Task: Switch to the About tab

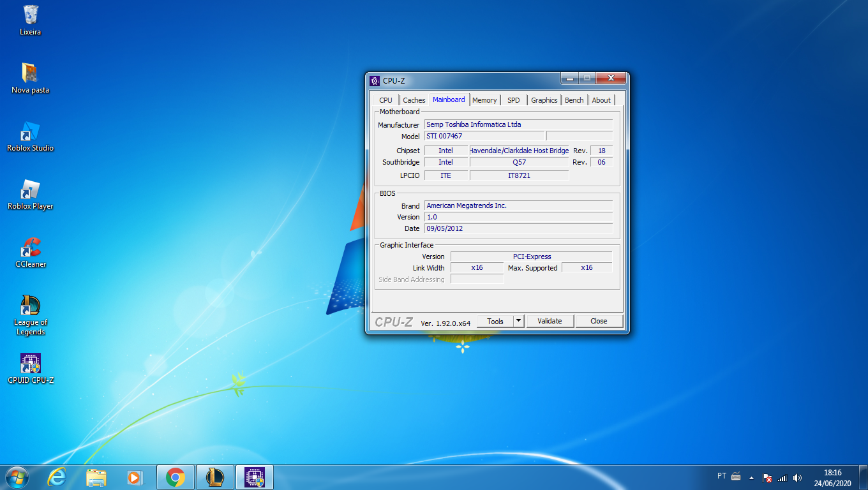Action: (x=601, y=100)
